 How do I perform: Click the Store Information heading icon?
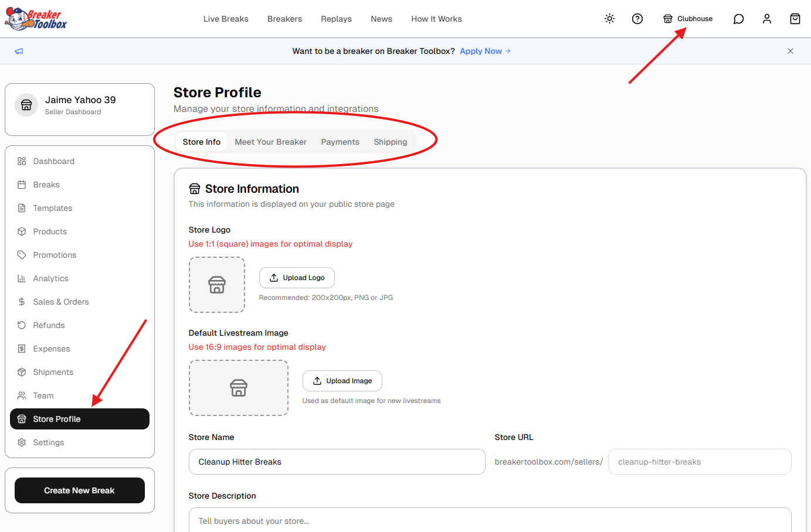(195, 189)
